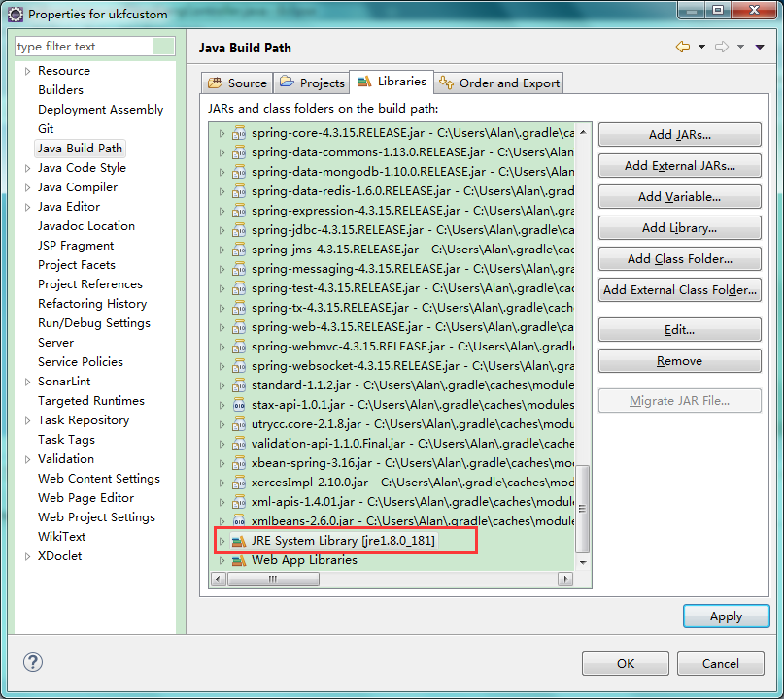Image resolution: width=784 pixels, height=699 pixels.
Task: Click the jar icon of spring-messaging-4.3.15.RELEASE.jar
Action: click(x=239, y=269)
